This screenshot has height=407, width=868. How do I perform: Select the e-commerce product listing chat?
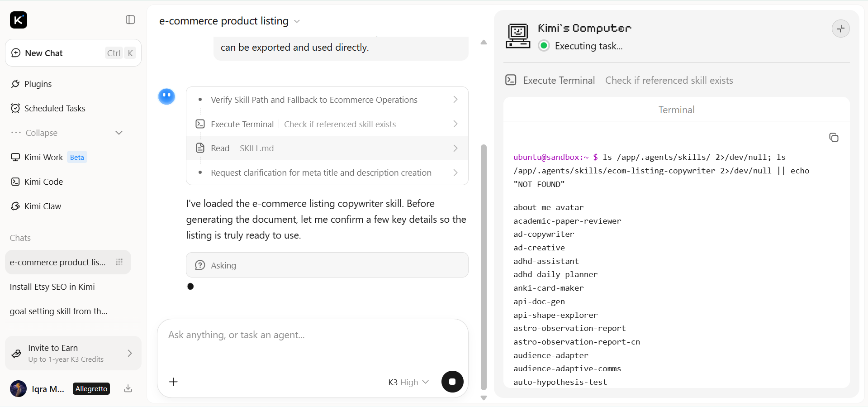pos(68,262)
